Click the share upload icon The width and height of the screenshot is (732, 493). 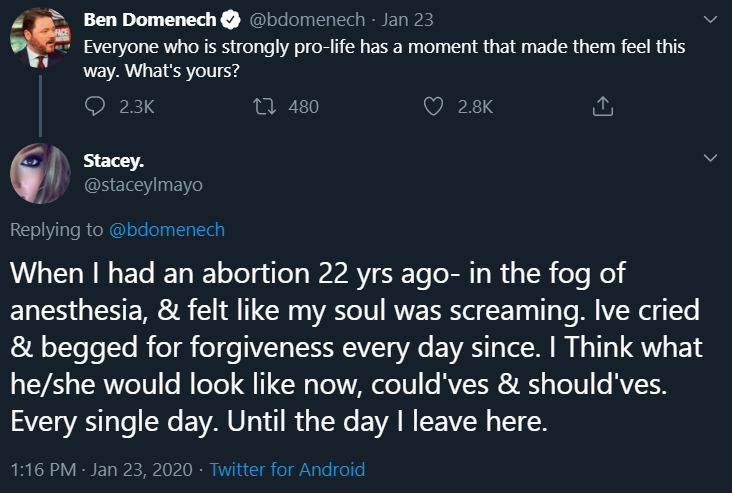click(602, 106)
